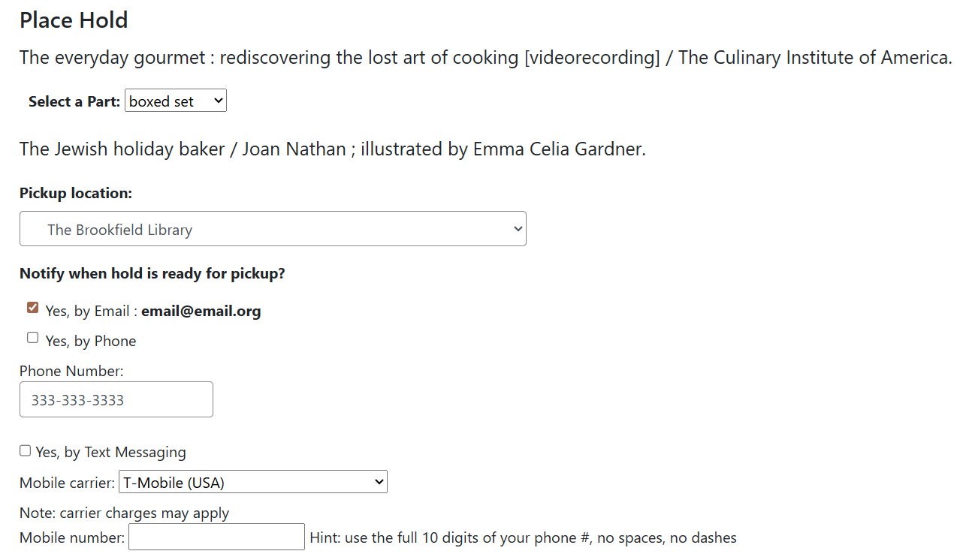
Task: Enable the Yes, by Phone checkbox
Action: pyautogui.click(x=32, y=338)
